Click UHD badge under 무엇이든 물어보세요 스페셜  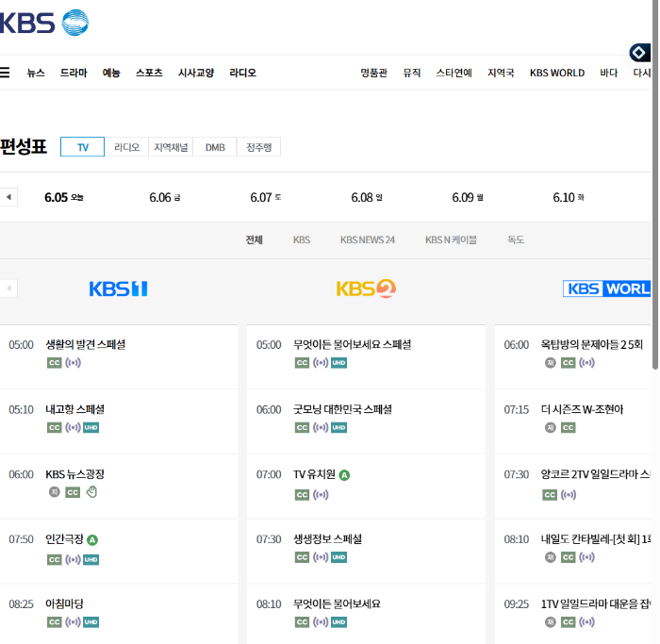(338, 363)
